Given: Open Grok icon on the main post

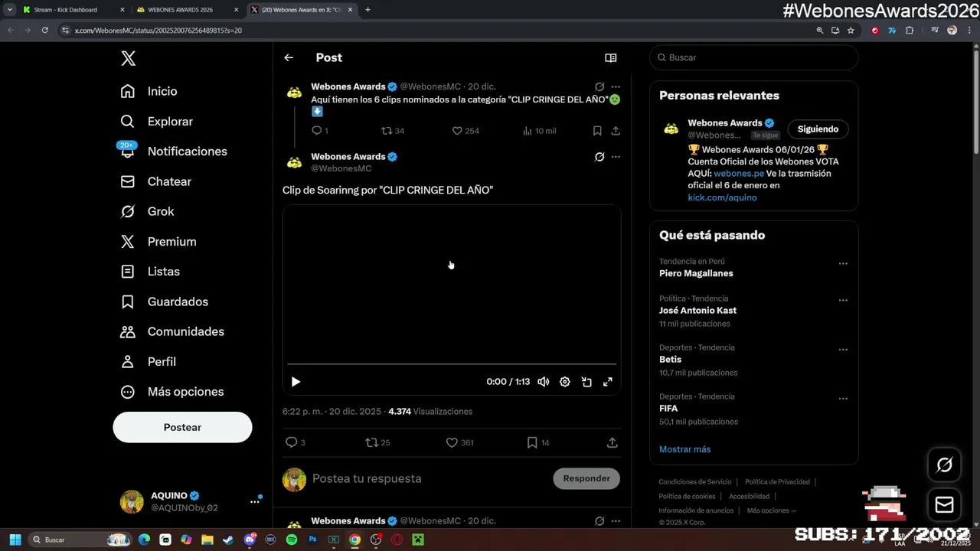Looking at the screenshot, I should coord(599,157).
